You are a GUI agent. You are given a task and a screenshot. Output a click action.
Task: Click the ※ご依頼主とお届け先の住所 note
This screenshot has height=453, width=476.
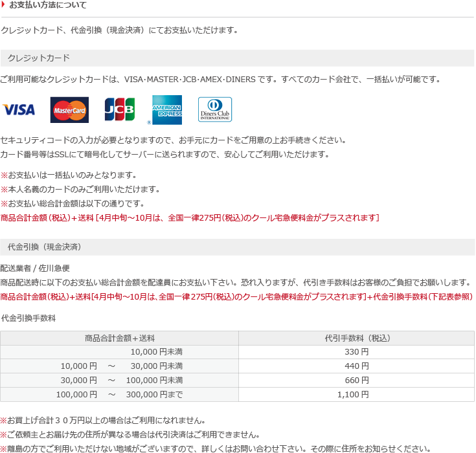pos(130,435)
